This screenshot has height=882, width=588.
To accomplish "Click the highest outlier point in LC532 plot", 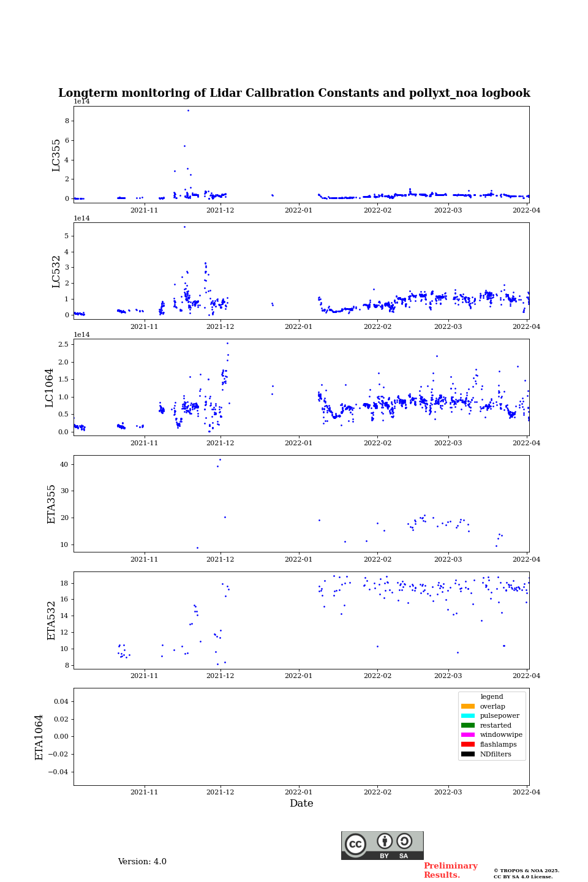I will [184, 227].
